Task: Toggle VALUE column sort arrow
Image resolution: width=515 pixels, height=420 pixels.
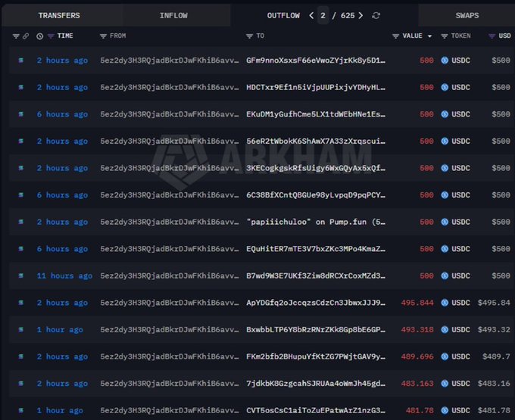Action: point(429,36)
